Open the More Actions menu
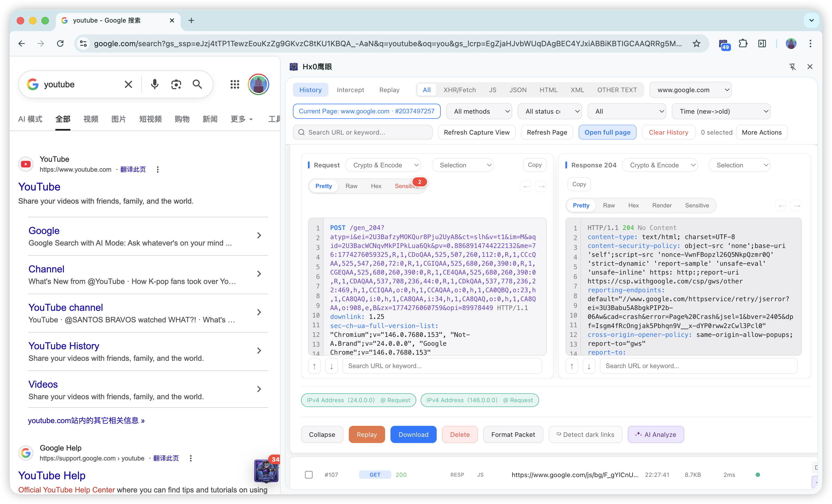Image resolution: width=832 pixels, height=504 pixels. (762, 132)
